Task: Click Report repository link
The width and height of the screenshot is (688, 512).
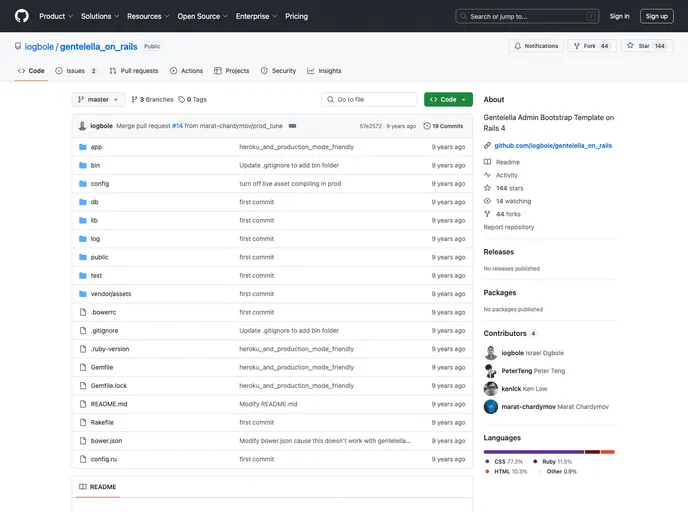Action: [x=509, y=227]
